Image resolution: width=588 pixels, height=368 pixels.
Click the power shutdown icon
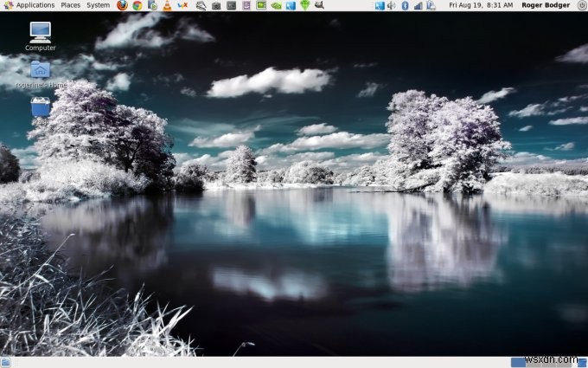(x=581, y=5)
